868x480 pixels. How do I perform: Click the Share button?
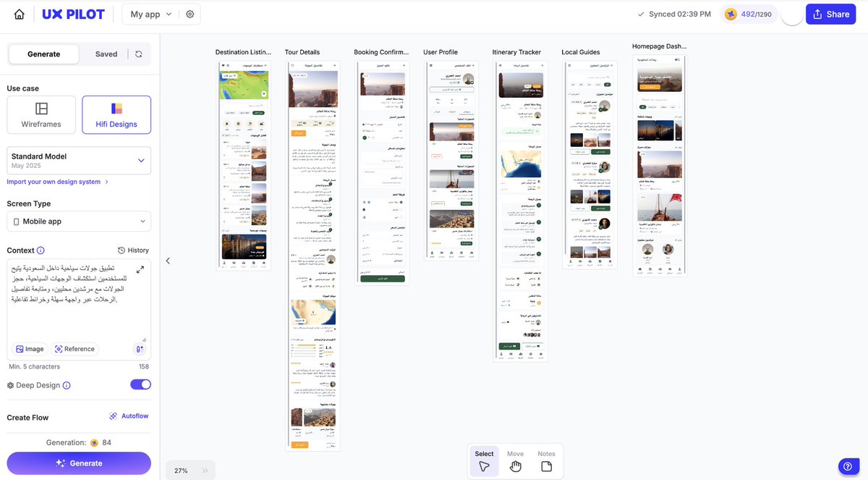click(x=830, y=14)
